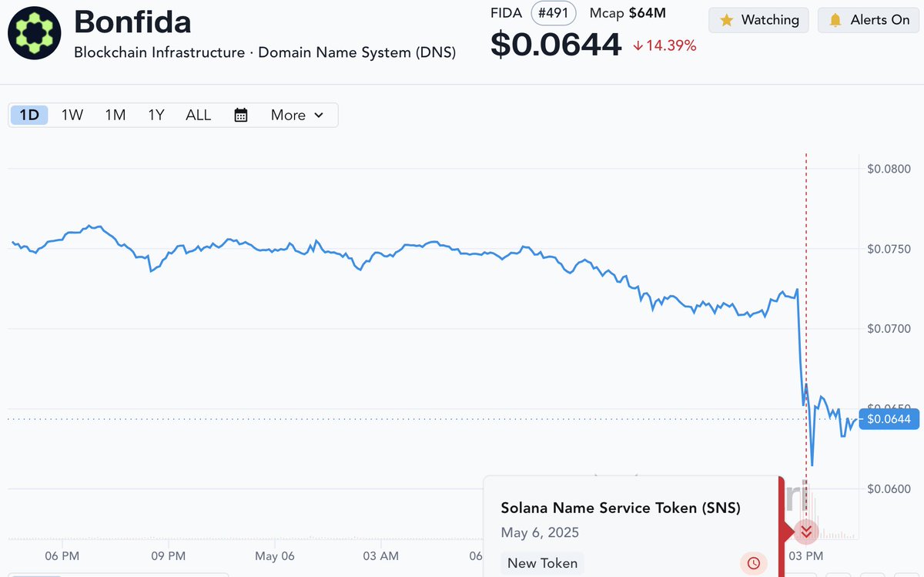Click the $0.0750 y-axis label
Image resolution: width=924 pixels, height=577 pixels.
889,249
